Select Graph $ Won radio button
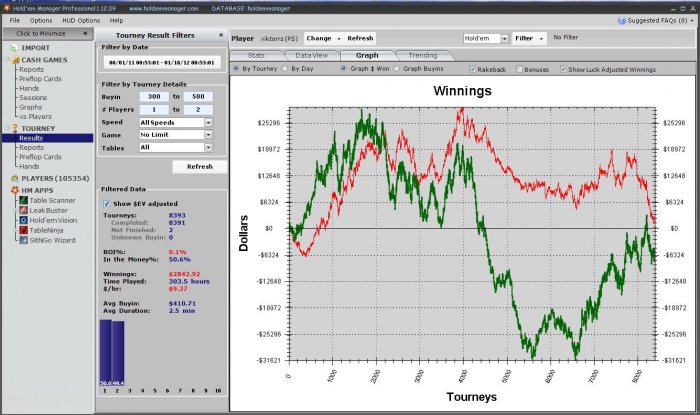The image size is (700, 415). pos(343,69)
